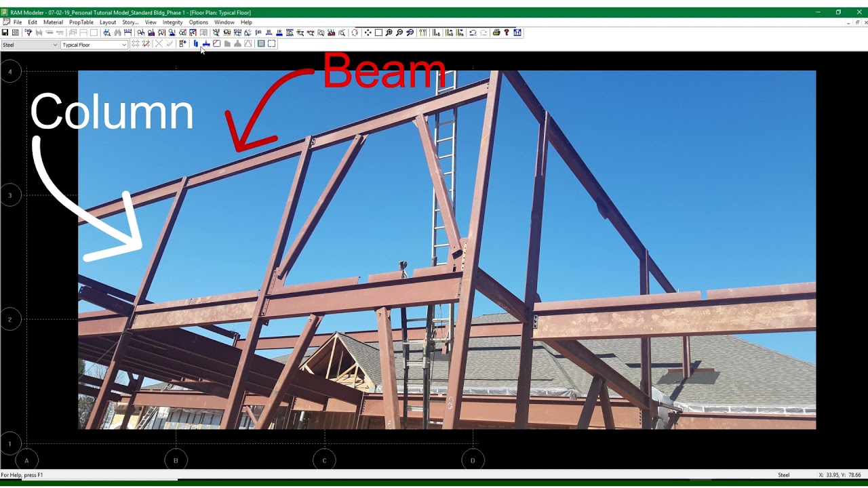Open the Steel material dropdown
Viewport: 868px width, 488px height.
point(30,45)
